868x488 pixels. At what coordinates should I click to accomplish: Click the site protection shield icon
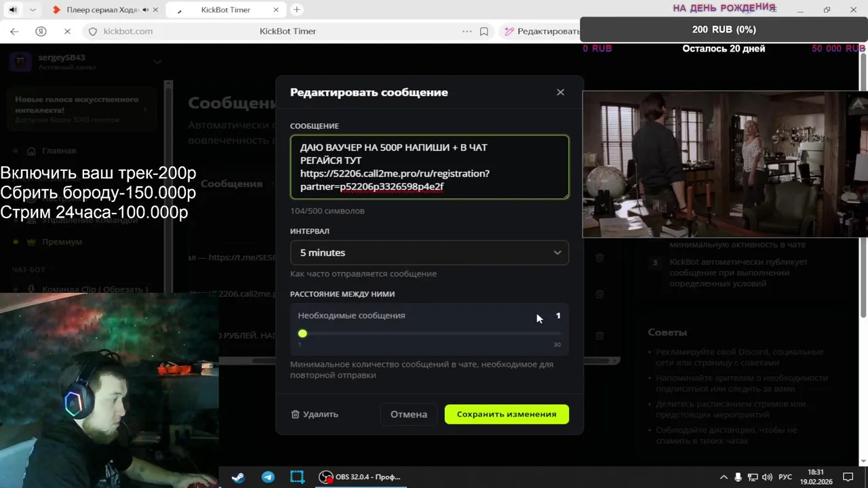click(x=93, y=31)
